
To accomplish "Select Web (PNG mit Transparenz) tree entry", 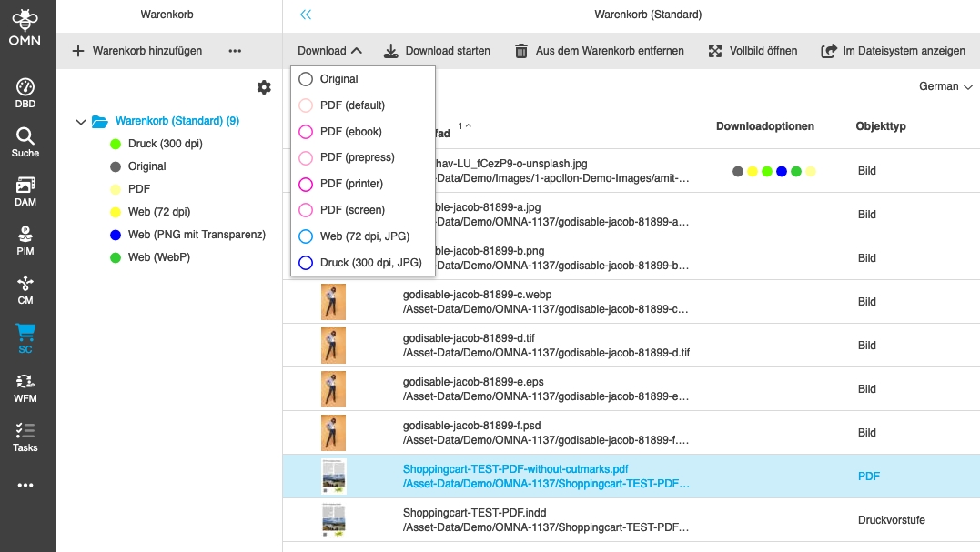I will [197, 235].
